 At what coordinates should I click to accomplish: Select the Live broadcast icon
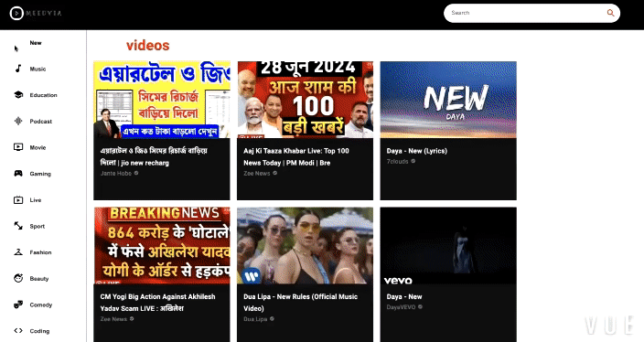point(18,200)
